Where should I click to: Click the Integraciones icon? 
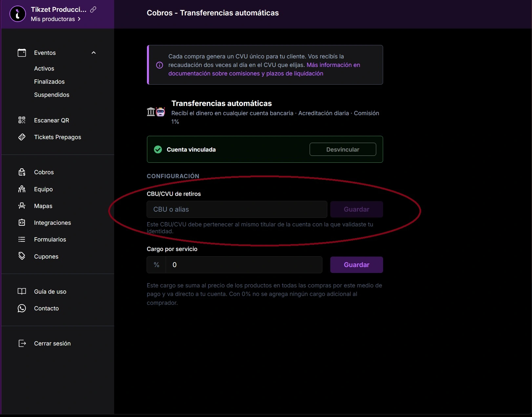click(22, 222)
